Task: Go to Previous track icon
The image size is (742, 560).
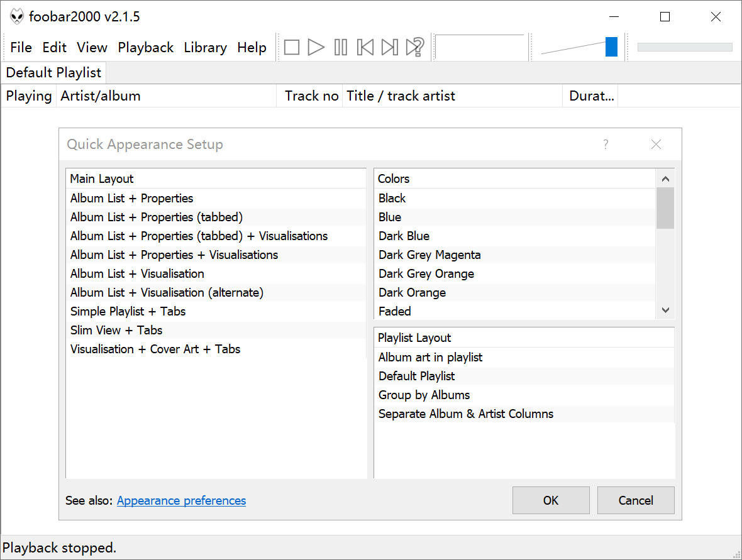Action: [365, 47]
